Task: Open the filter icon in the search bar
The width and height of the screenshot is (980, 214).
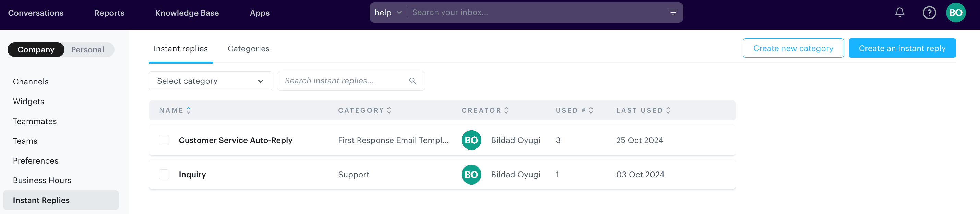Action: tap(673, 13)
